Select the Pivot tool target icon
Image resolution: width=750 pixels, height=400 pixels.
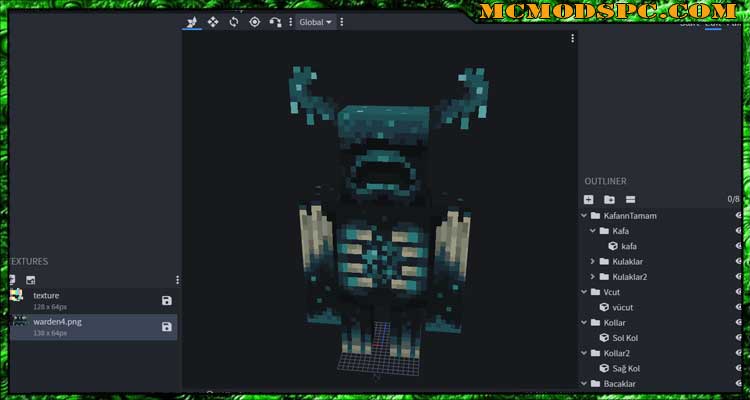coord(254,22)
